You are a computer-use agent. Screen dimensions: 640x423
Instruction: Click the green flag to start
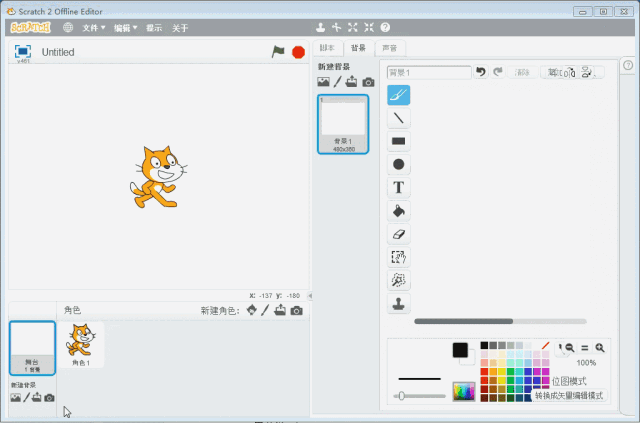pyautogui.click(x=278, y=52)
